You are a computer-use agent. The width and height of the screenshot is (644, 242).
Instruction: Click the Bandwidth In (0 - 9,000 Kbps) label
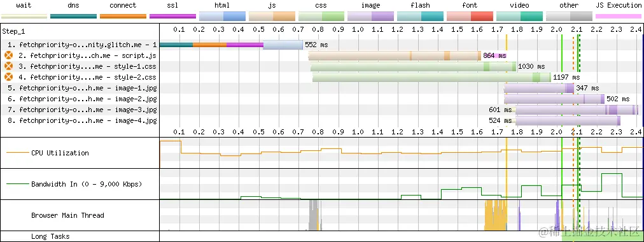(87, 184)
